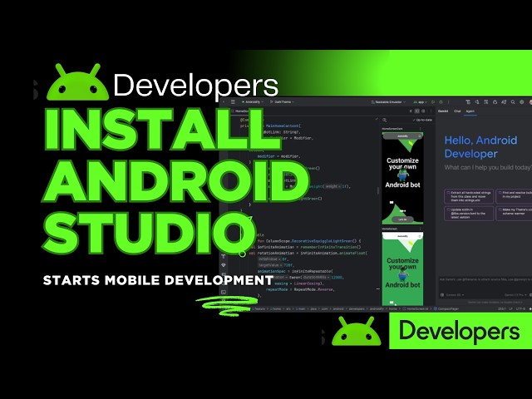Click the src breadcrumb in the navigation bar

coord(288,308)
